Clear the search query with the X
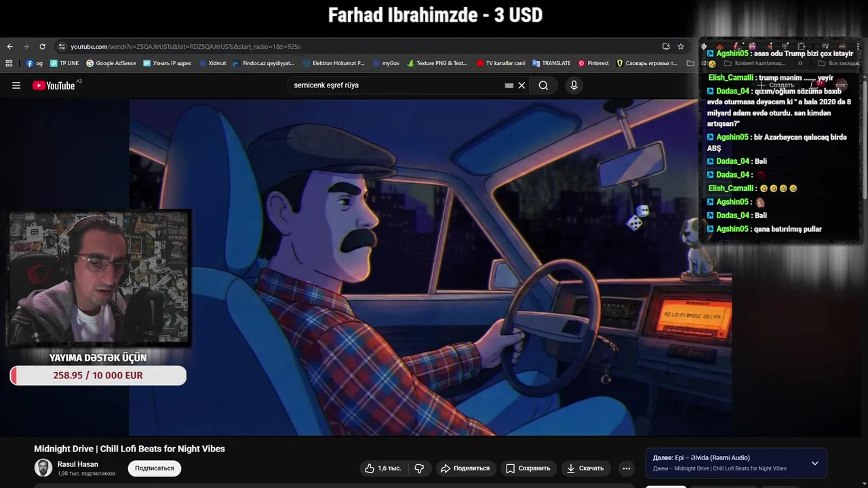868x488 pixels. (x=521, y=85)
